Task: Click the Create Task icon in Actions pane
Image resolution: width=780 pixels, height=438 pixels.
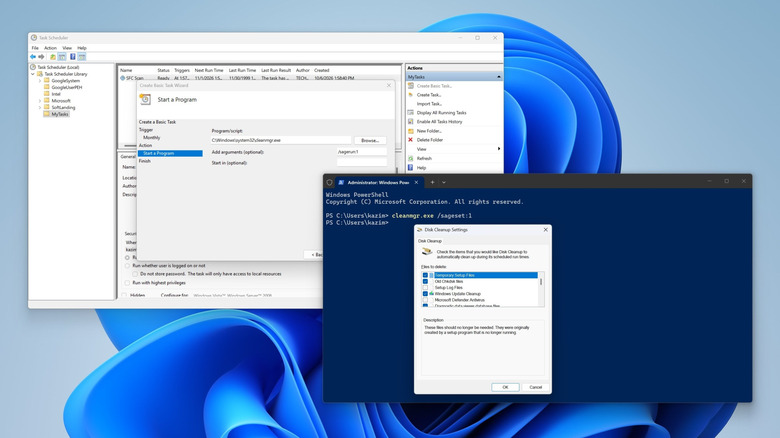Action: point(410,95)
